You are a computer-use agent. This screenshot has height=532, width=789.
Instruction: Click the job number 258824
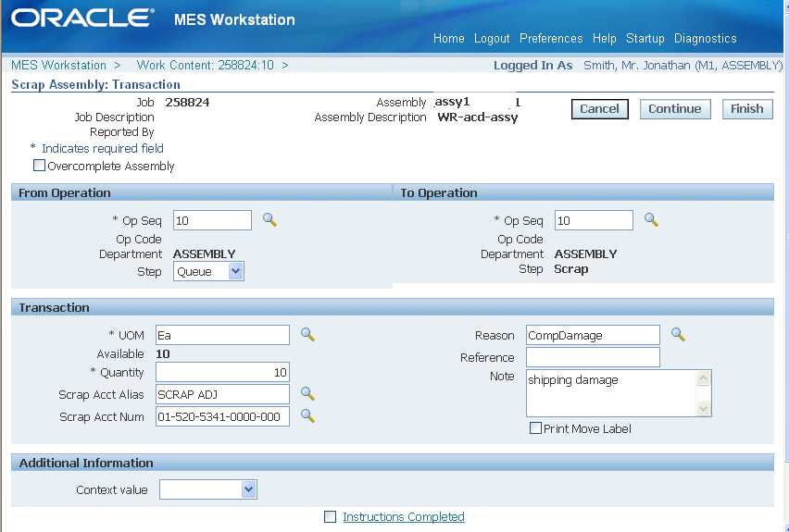[x=187, y=102]
